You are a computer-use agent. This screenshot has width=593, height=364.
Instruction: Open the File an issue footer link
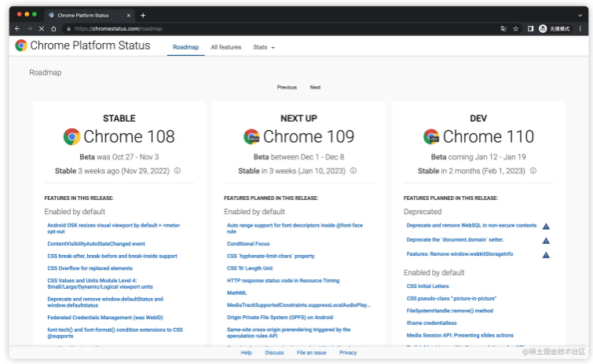point(311,353)
